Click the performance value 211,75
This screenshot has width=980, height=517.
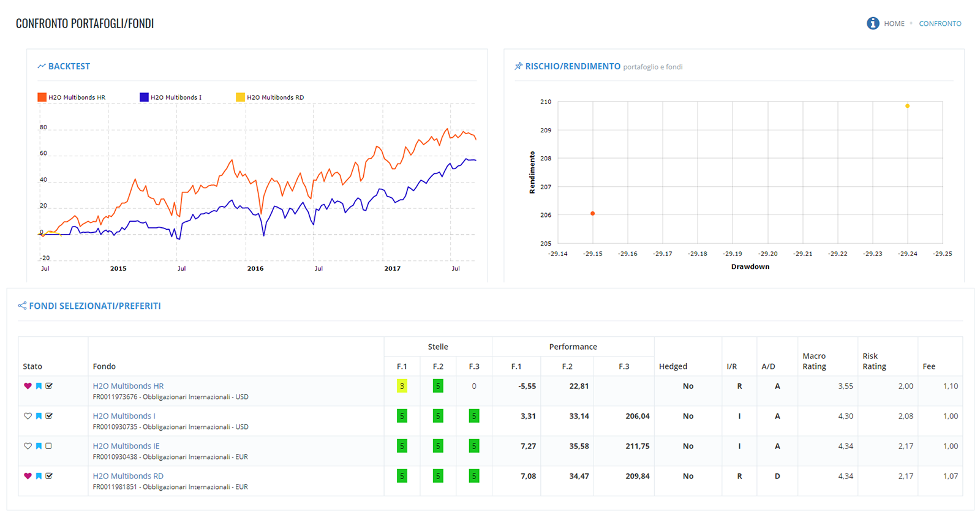(x=637, y=446)
